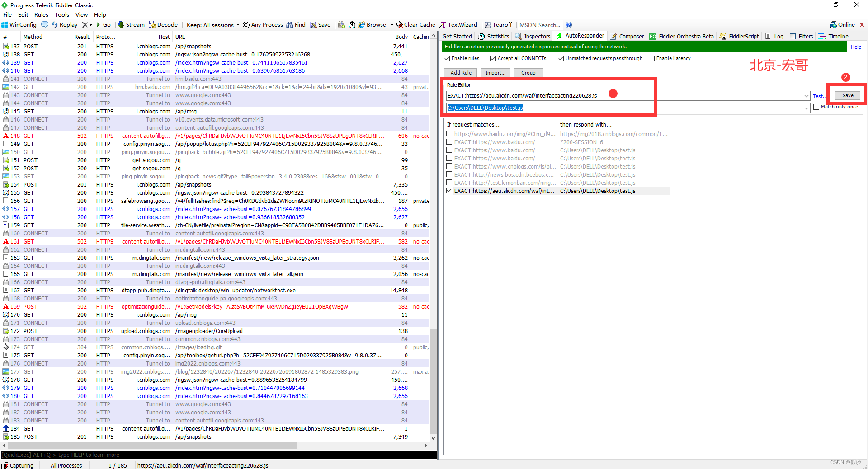Click the Add Rule button
This screenshot has width=868, height=469.
[x=461, y=73]
